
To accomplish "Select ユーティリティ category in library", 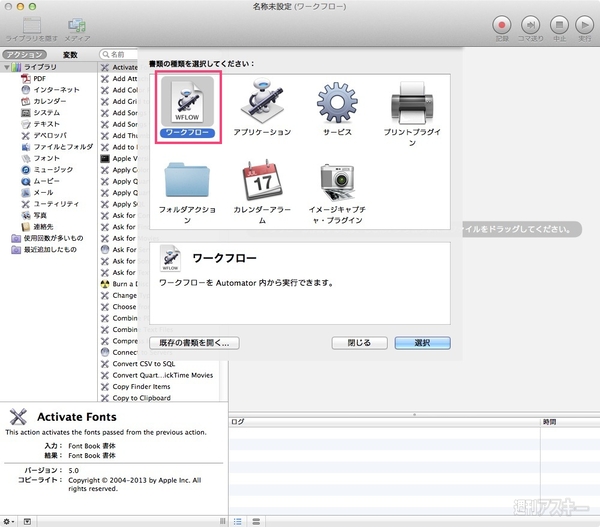I will [x=50, y=204].
